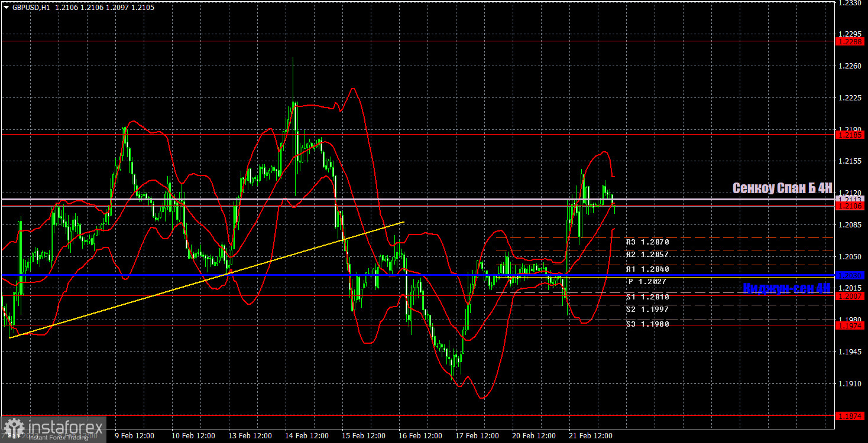The image size is (868, 443).
Task: Click the 17 Feb 12:00 time label
Action: tap(478, 436)
